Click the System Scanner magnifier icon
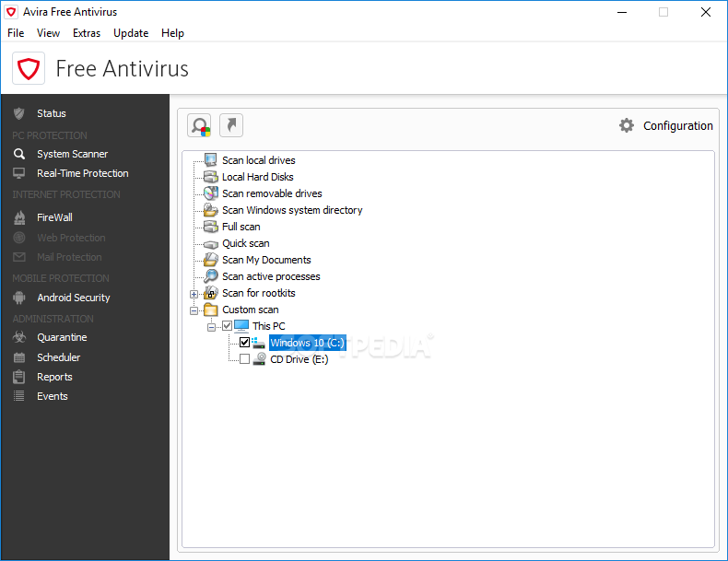Viewport: 728px width, 561px height. click(19, 154)
